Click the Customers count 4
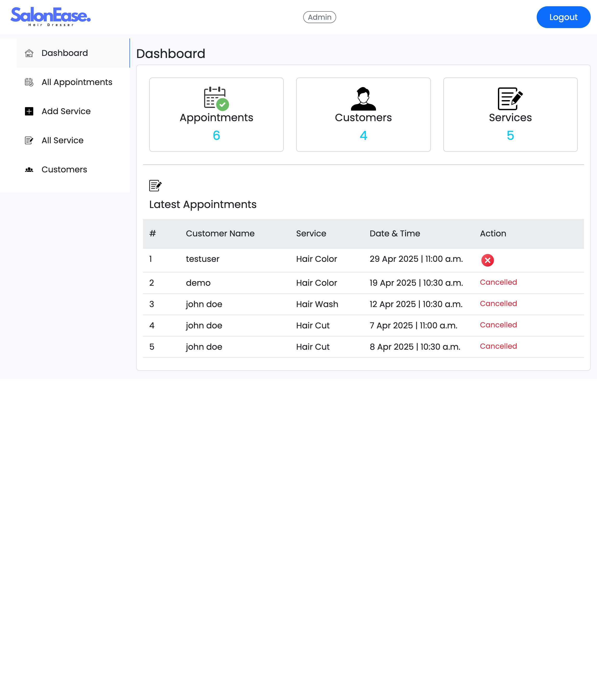The height and width of the screenshot is (700, 597). pyautogui.click(x=363, y=135)
